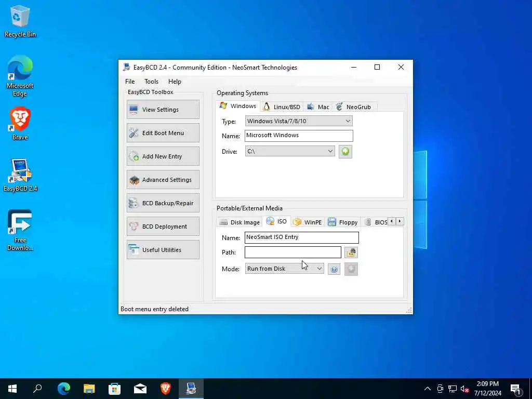
Task: Select the Brave desktop shortcut
Action: 20,124
